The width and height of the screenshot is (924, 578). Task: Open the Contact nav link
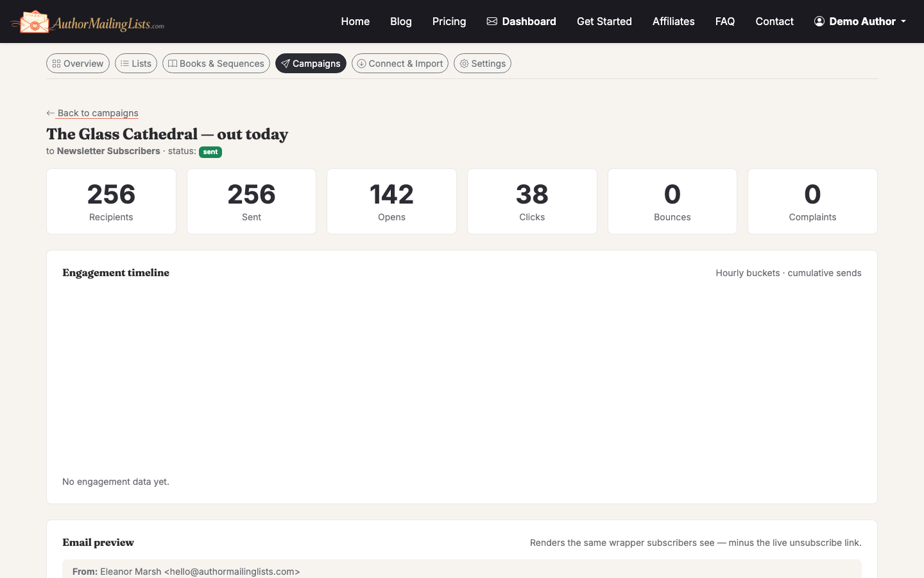(x=774, y=21)
